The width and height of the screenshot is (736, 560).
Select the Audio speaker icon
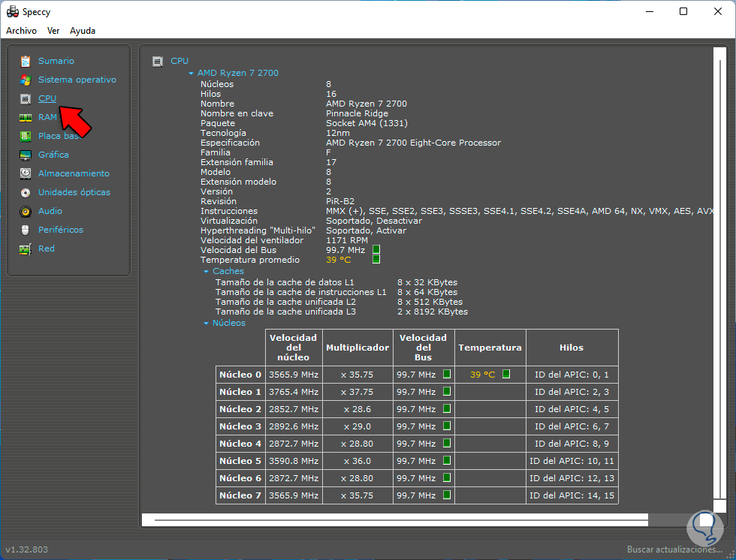26,211
